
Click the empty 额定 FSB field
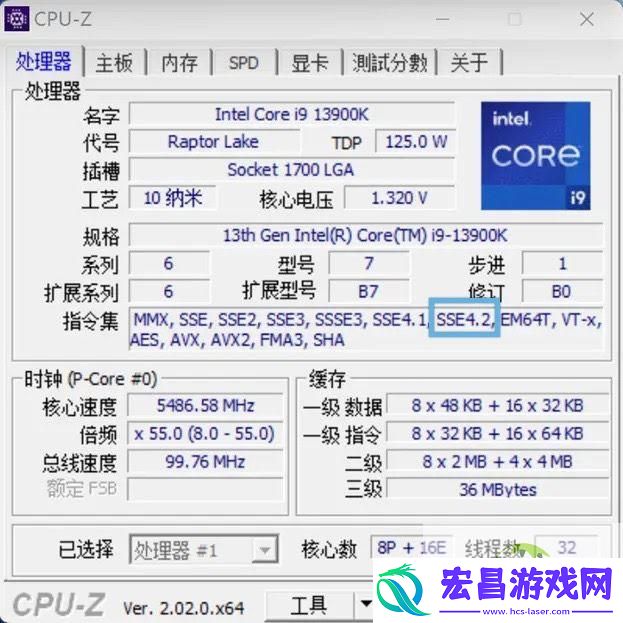click(x=205, y=490)
